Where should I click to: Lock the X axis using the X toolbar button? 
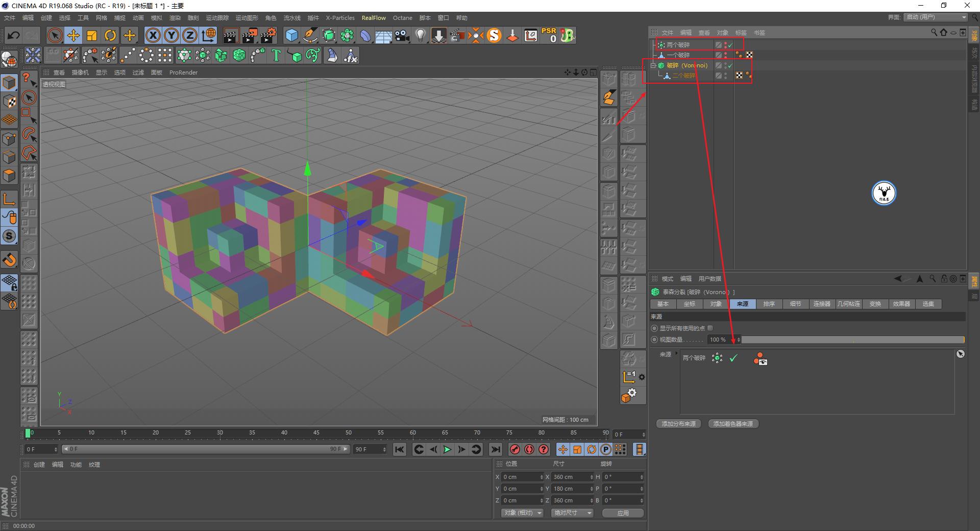[153, 35]
